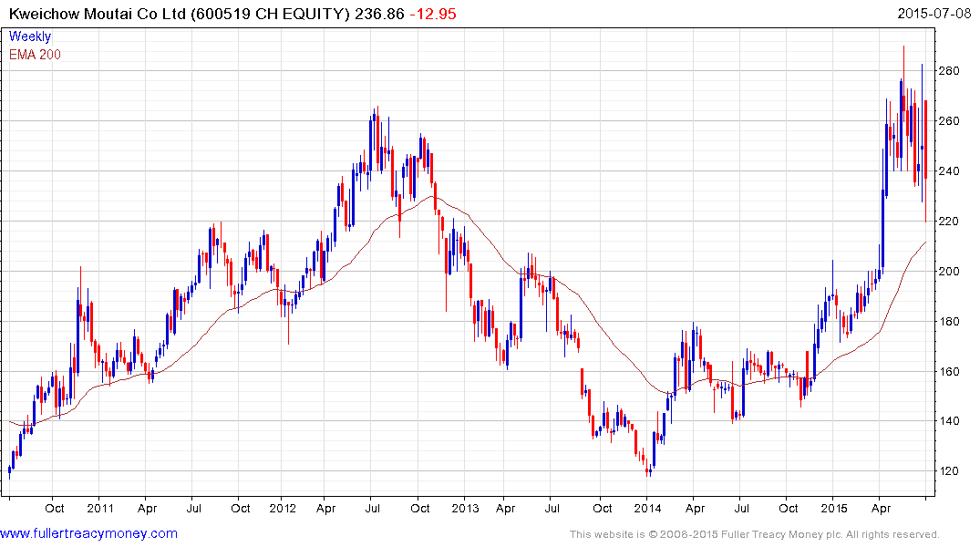
Task: Select the chart title Kweichow Moutai Co Ltd
Action: click(x=97, y=14)
